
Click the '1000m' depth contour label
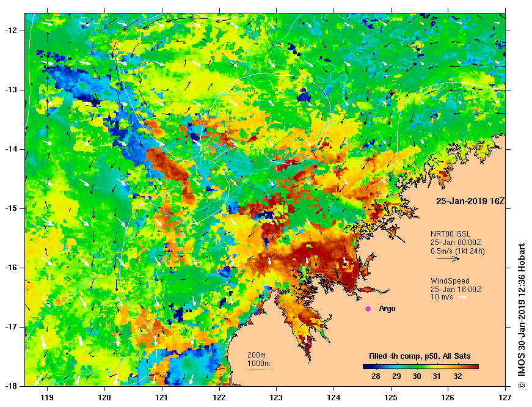[258, 364]
